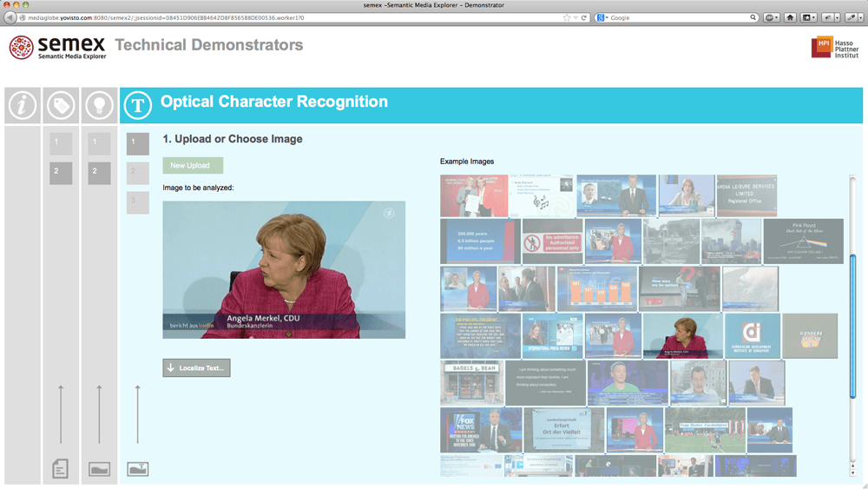Reload the page using the refresh icon
Image resolution: width=868 pixels, height=489 pixels.
click(585, 17)
